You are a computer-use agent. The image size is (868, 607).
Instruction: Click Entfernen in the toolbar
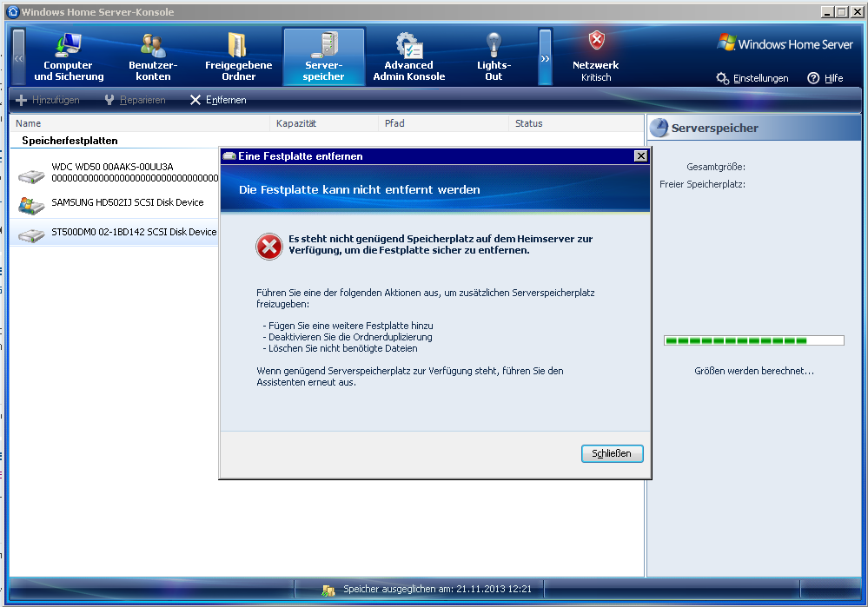pyautogui.click(x=218, y=100)
